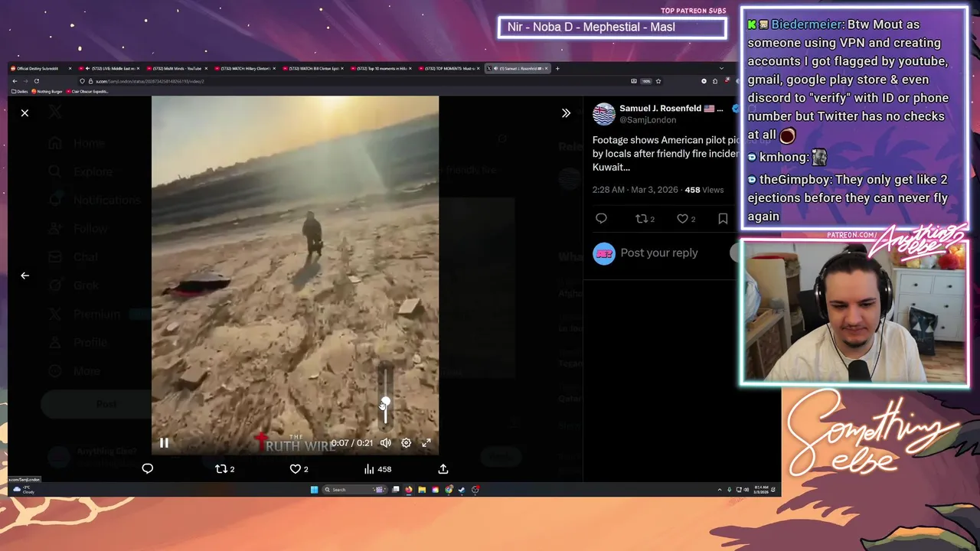
Task: Repost icon below the video
Action: click(221, 469)
